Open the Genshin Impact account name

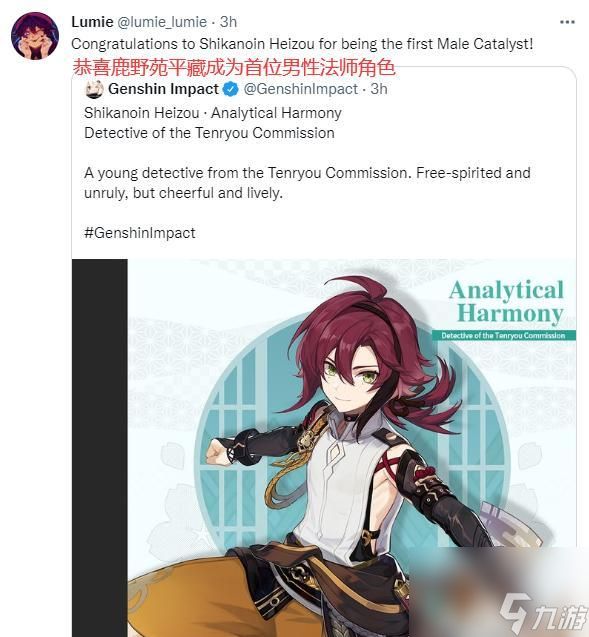pyautogui.click(x=163, y=89)
